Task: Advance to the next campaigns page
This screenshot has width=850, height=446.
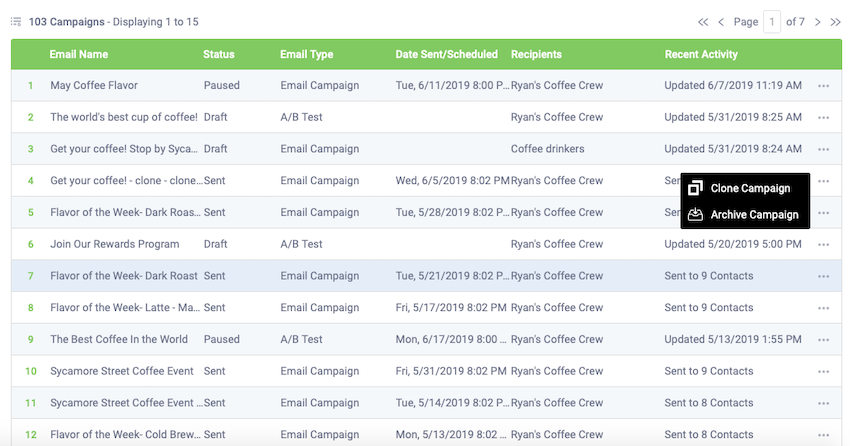Action: point(817,22)
